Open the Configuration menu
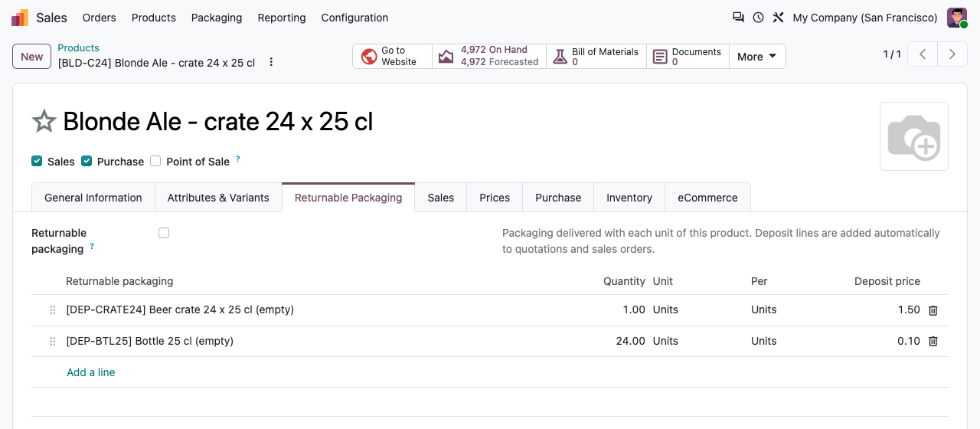The width and height of the screenshot is (980, 429). pyautogui.click(x=354, y=18)
